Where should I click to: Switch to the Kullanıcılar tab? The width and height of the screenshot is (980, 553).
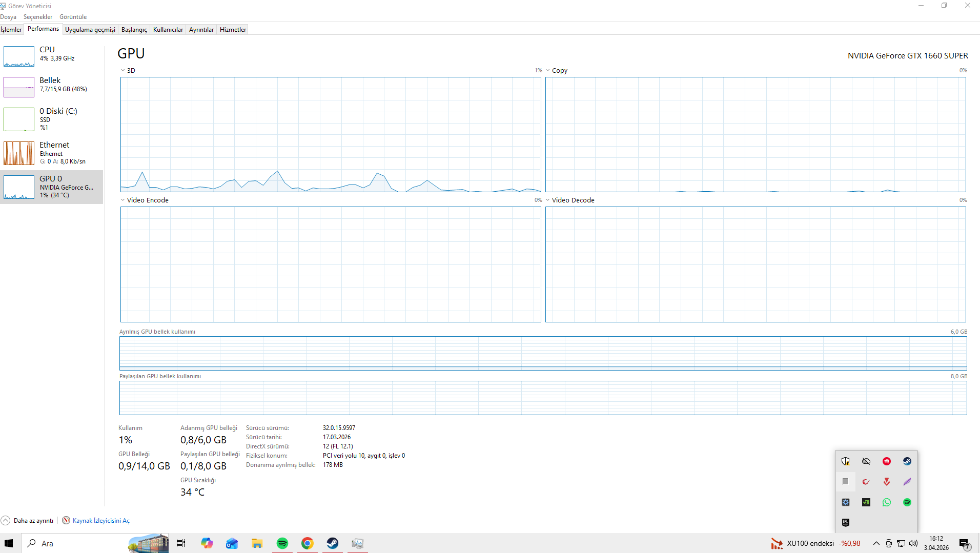(168, 30)
